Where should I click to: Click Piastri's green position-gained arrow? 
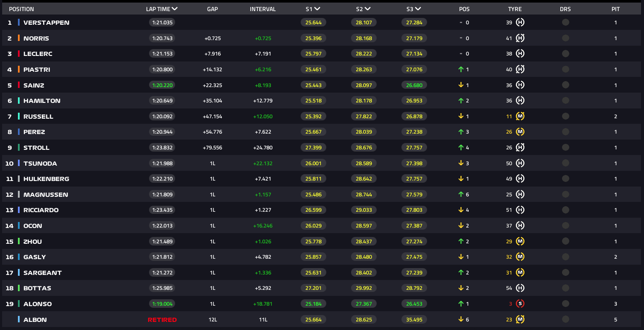tap(461, 69)
